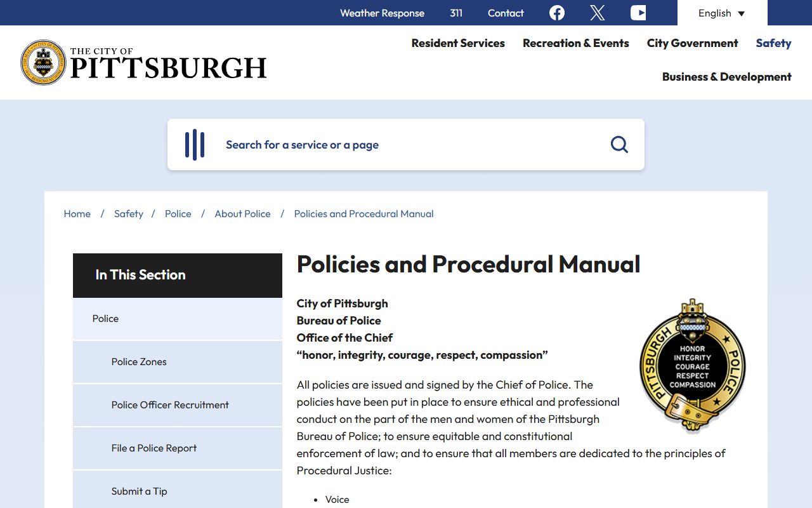The width and height of the screenshot is (812, 508).
Task: Open Weather Response link
Action: (382, 13)
